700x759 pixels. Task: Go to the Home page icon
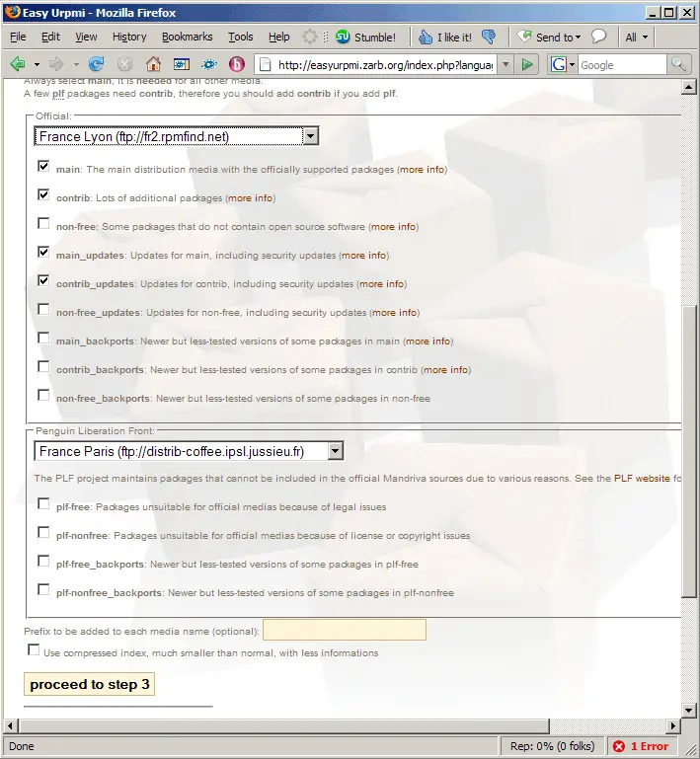pos(153,64)
